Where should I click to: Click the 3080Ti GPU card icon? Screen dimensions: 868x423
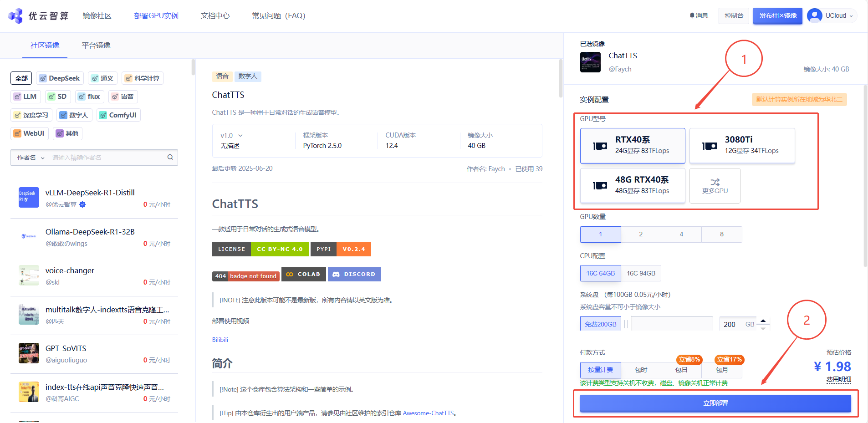coord(709,146)
